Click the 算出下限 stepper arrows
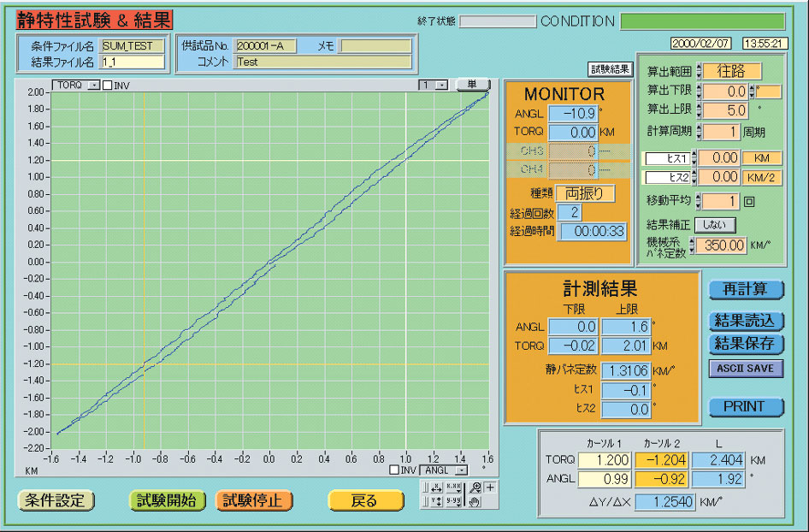 pos(699,92)
